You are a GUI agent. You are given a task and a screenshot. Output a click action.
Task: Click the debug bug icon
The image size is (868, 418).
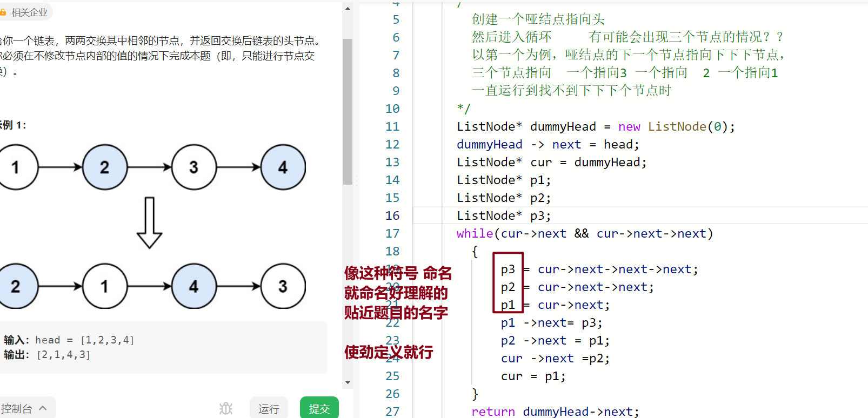(x=226, y=408)
